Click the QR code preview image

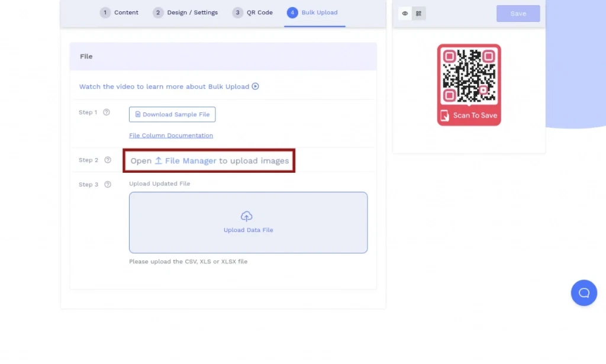tap(469, 76)
